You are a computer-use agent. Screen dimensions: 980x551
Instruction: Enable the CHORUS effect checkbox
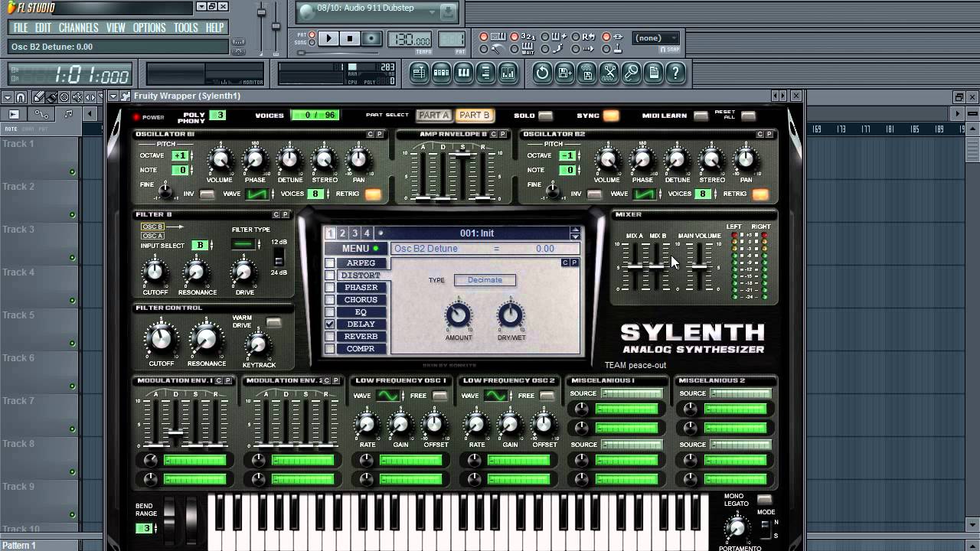330,300
